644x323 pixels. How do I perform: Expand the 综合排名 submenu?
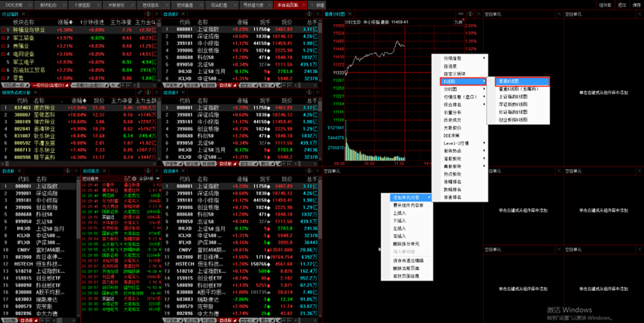point(464,104)
